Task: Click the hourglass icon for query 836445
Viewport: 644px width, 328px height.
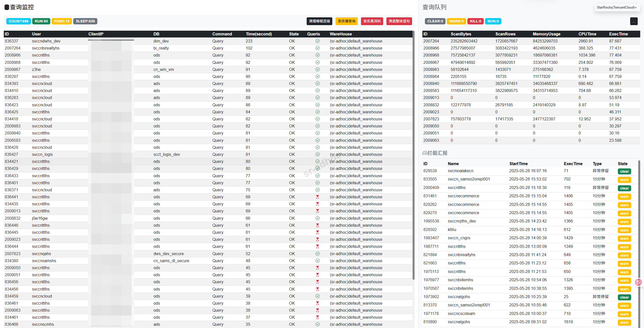Action: 317,232
